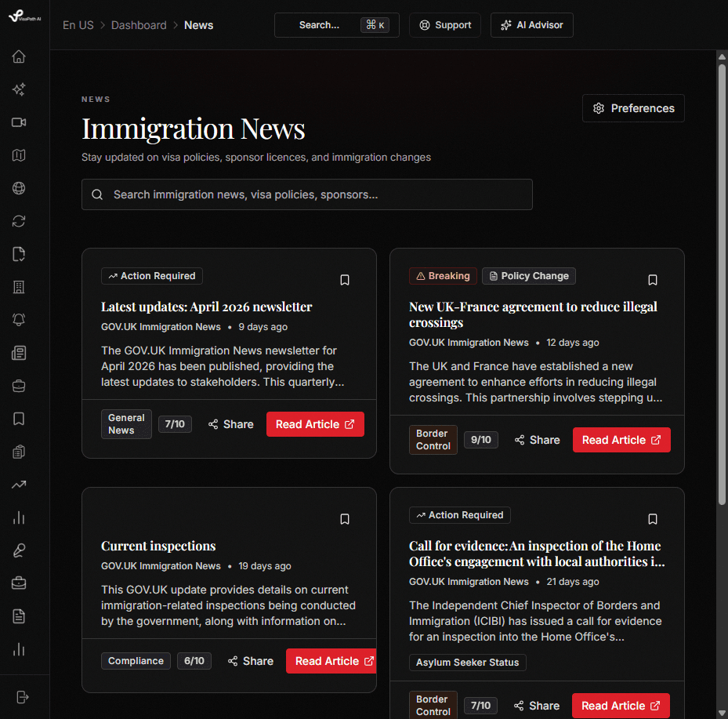Click the bar chart icon just above logout

pyautogui.click(x=19, y=649)
